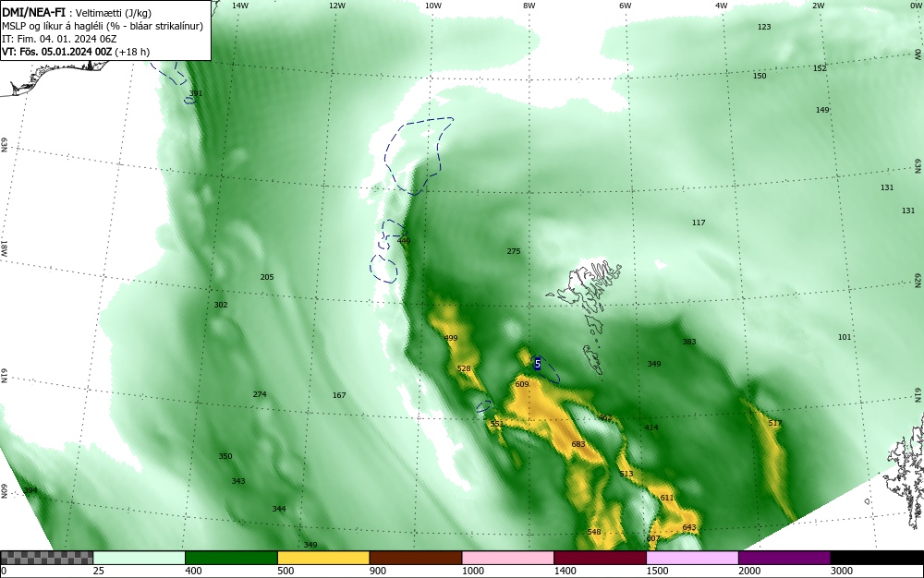This screenshot has width=924, height=578.
Task: Click the legend tick label 2000
Action: [749, 571]
